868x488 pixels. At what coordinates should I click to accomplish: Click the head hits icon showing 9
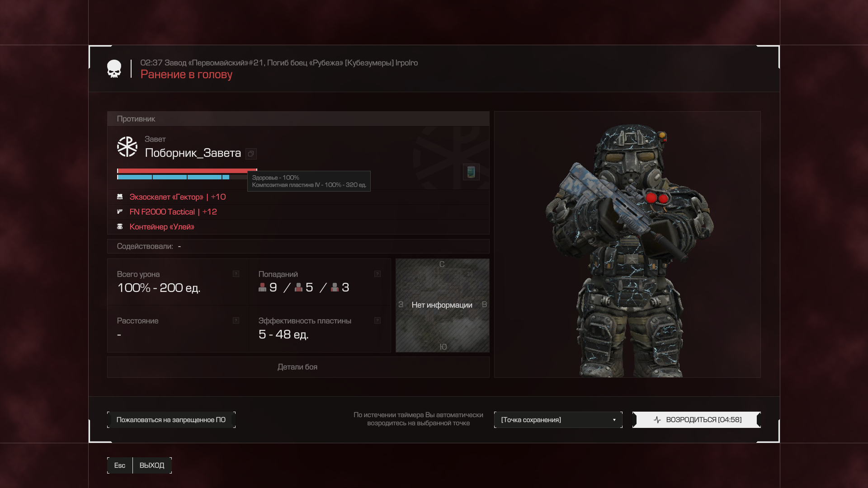tap(262, 287)
